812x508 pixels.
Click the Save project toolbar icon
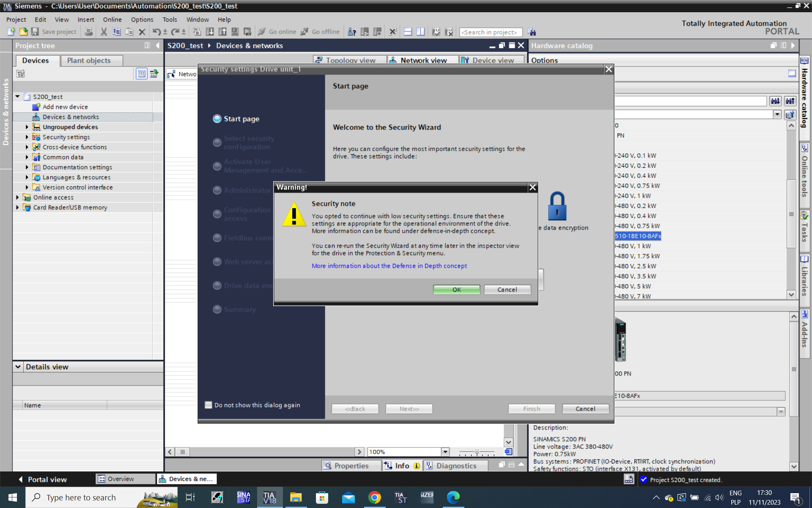[36, 32]
